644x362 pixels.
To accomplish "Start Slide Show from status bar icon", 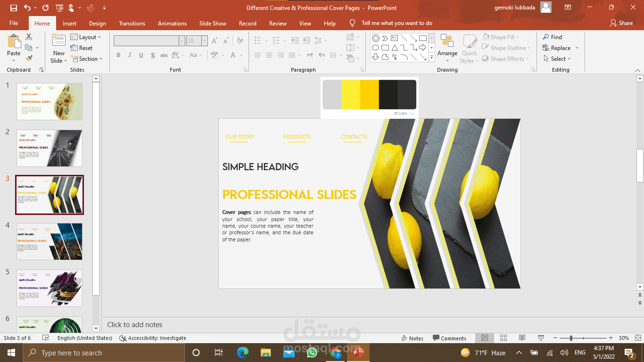I will 541,338.
